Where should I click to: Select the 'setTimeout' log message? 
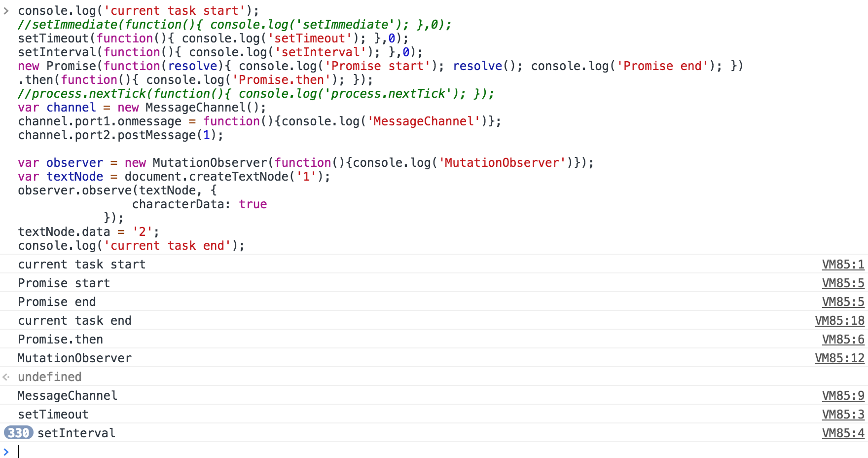tap(53, 415)
